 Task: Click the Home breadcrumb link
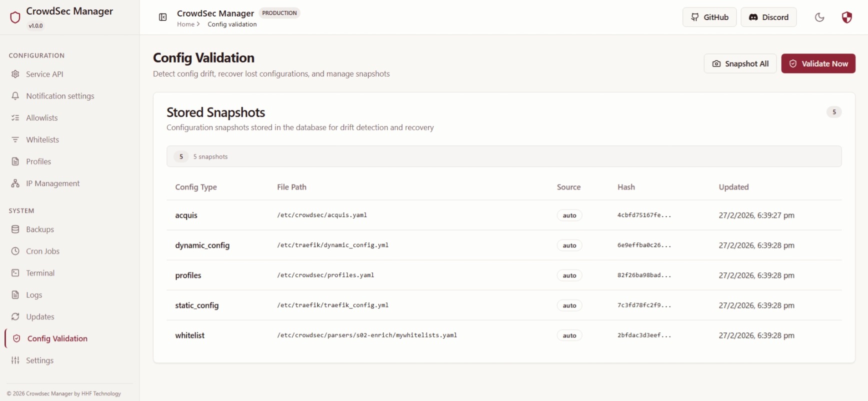(x=186, y=24)
